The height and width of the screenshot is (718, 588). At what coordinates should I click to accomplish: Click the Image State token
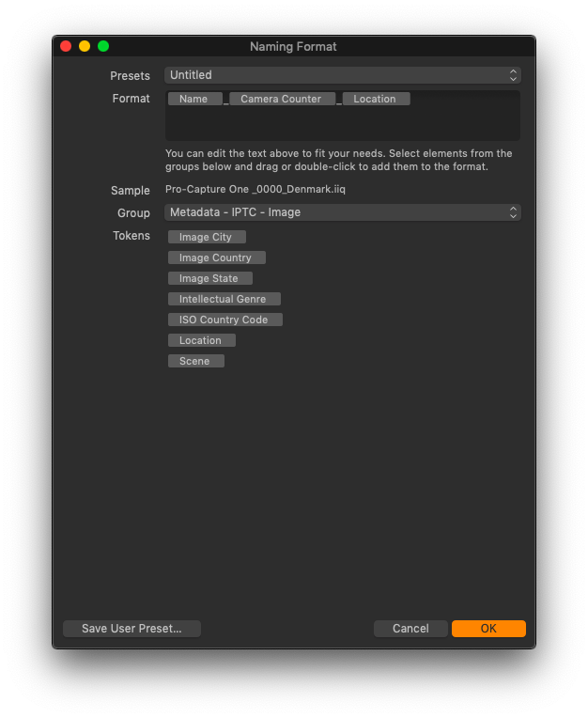click(210, 278)
